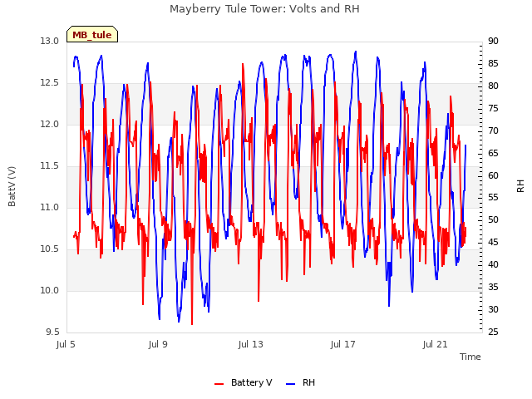The image size is (532, 399).
Task: Click the BattV (V) axis label
Action: (12, 186)
